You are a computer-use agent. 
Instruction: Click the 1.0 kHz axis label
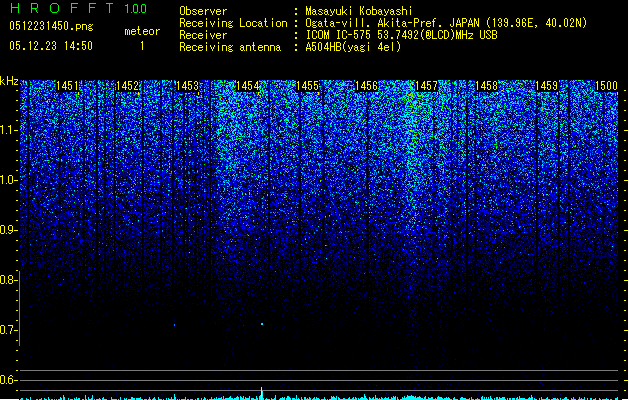[9, 180]
